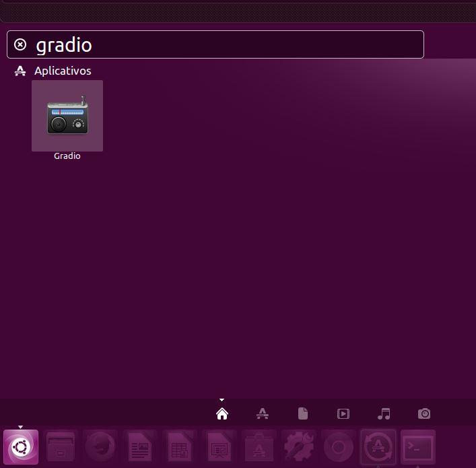Open Ubuntu Software Center from launcher

pos(259,447)
